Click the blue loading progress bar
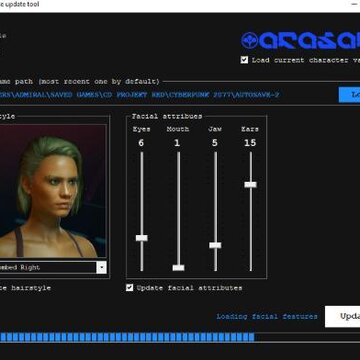This screenshot has width=360, height=360. pyautogui.click(x=127, y=337)
